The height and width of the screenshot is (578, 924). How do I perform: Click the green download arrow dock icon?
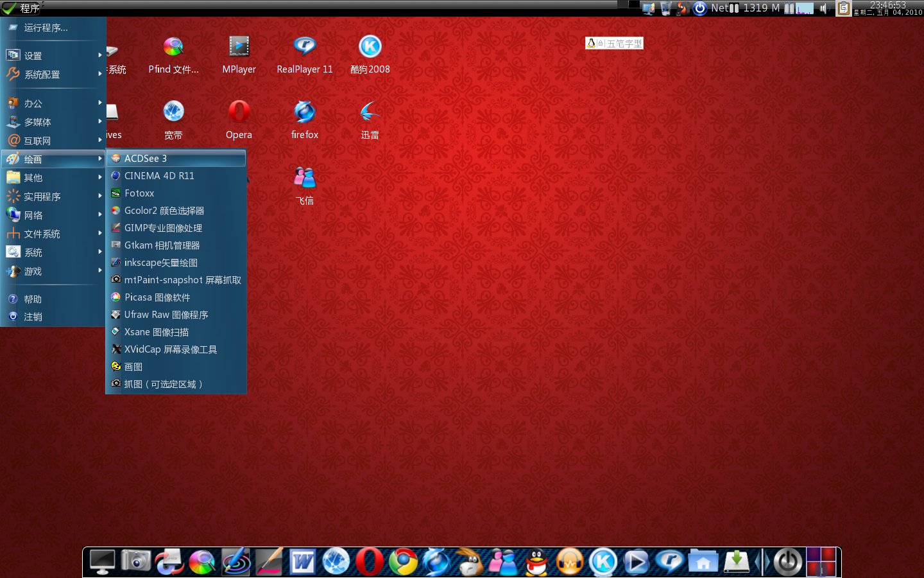(x=736, y=563)
